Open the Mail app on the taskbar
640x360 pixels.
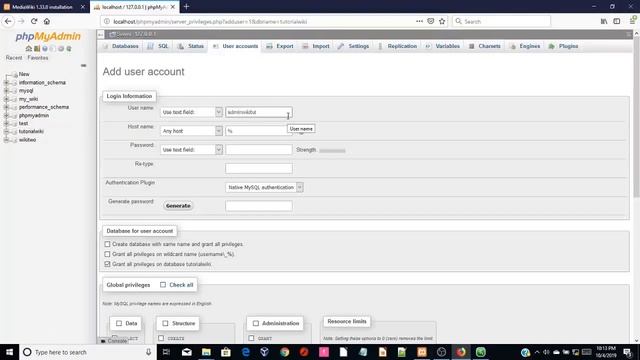coord(187,352)
